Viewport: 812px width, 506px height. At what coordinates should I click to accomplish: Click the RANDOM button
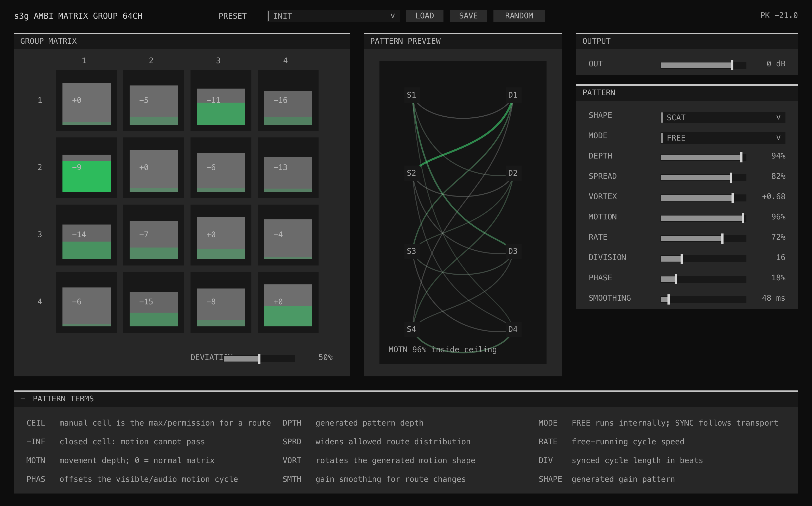coord(519,16)
